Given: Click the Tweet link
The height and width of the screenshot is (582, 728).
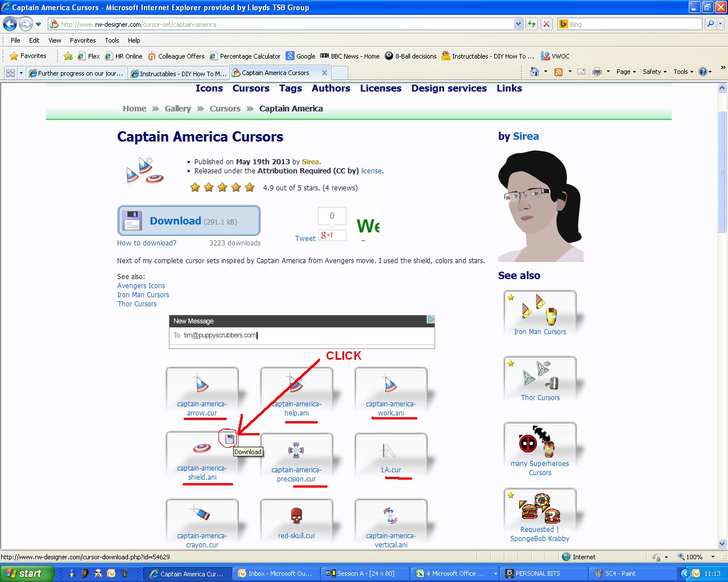Looking at the screenshot, I should click(305, 239).
